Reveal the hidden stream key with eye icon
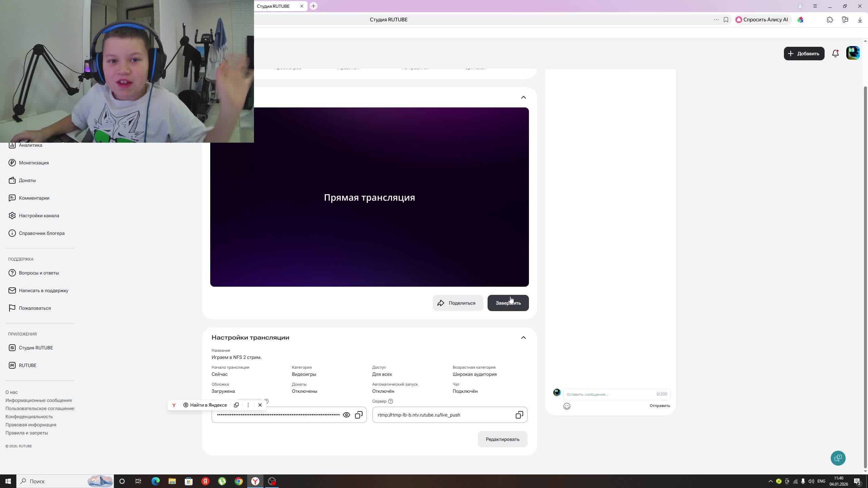The height and width of the screenshot is (488, 868). pyautogui.click(x=346, y=415)
